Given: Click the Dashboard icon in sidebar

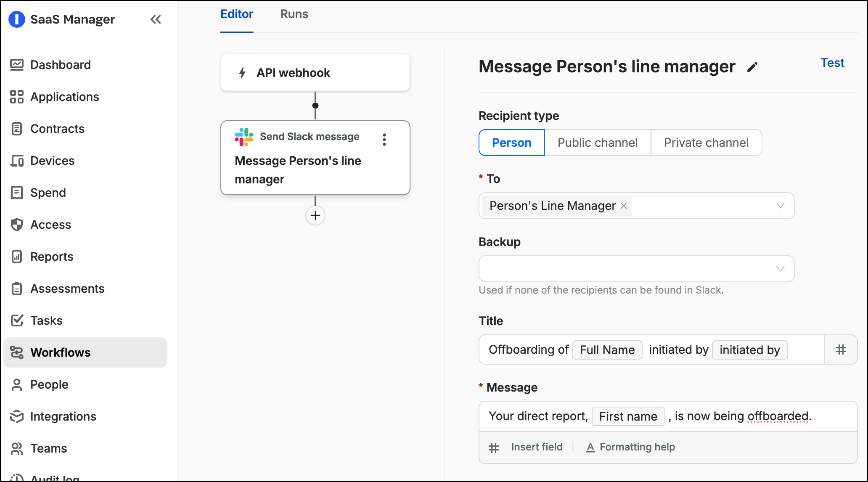Looking at the screenshot, I should 17,65.
